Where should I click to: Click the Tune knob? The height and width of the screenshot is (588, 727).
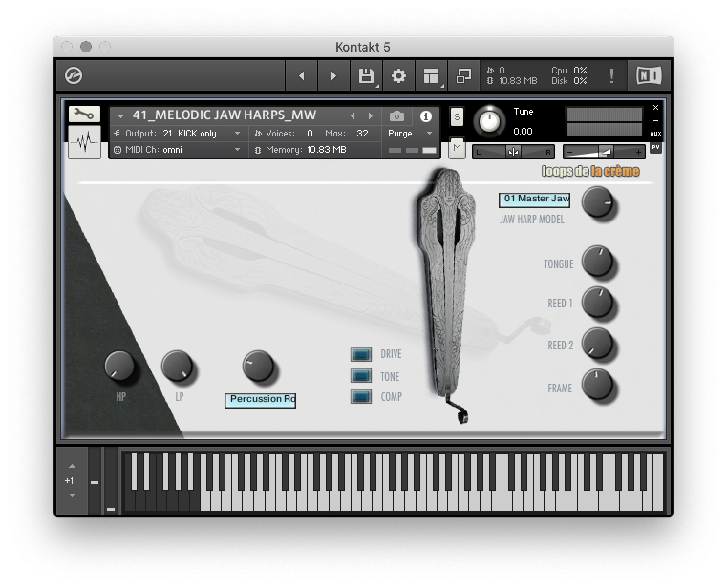489,121
